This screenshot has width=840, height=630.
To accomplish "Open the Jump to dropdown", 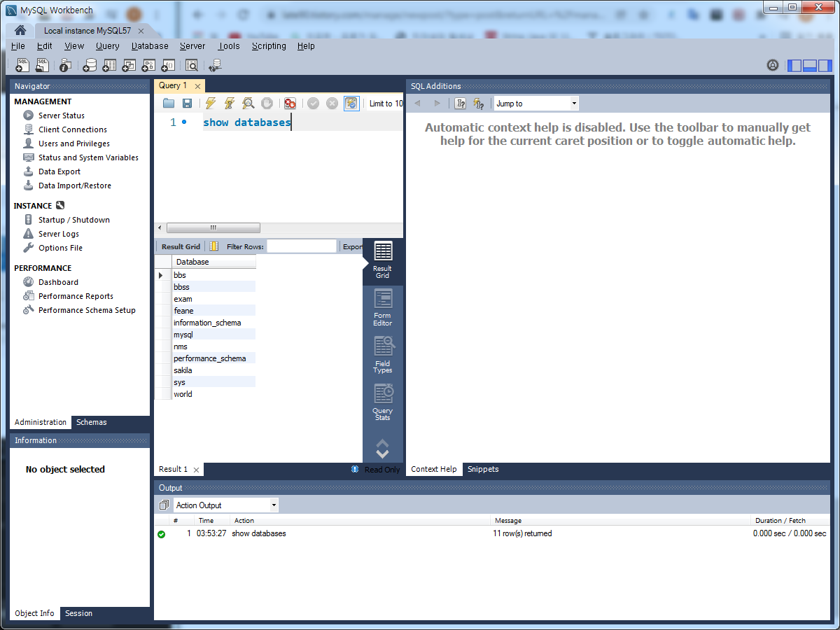I will click(536, 104).
